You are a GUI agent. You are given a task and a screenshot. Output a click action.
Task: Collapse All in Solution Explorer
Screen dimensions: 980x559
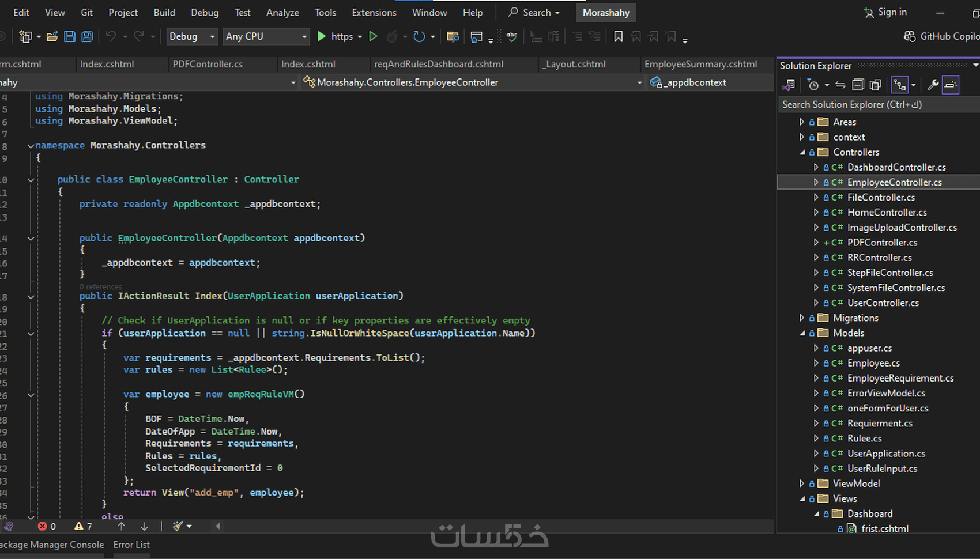pyautogui.click(x=858, y=85)
